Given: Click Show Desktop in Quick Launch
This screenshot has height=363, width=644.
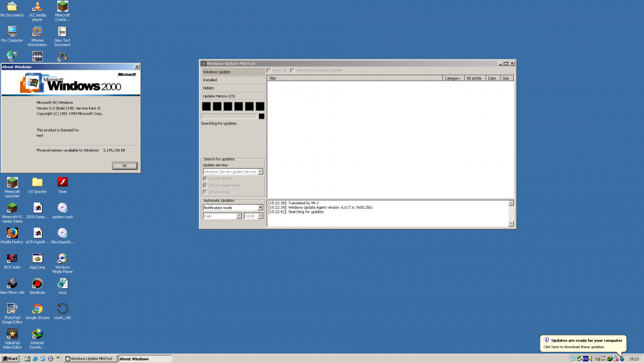Looking at the screenshot, I should [x=27, y=358].
